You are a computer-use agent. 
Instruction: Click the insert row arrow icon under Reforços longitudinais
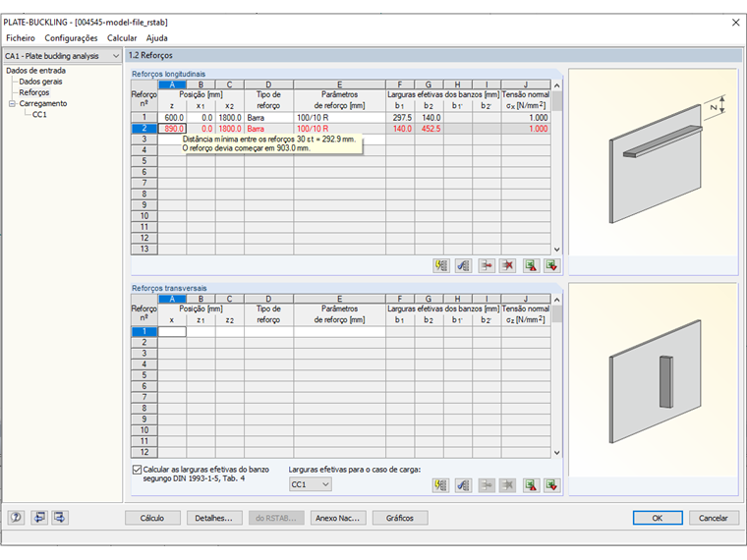(486, 265)
